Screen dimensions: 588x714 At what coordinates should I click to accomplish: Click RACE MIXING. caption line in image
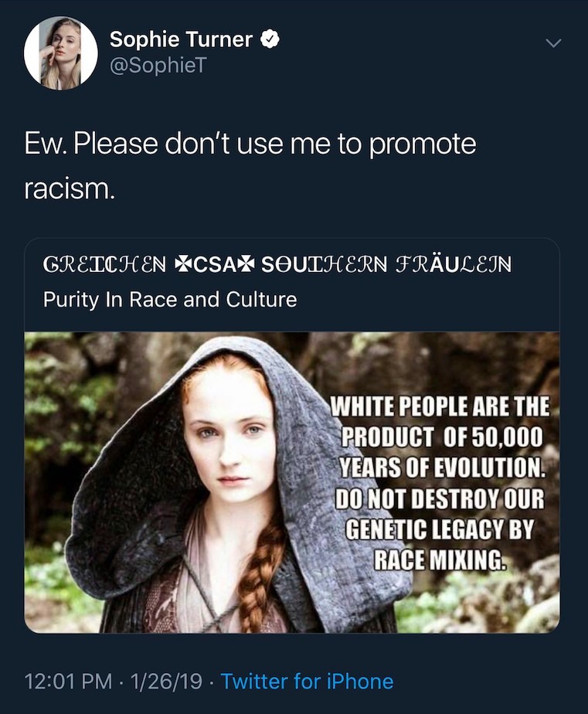pos(440,559)
